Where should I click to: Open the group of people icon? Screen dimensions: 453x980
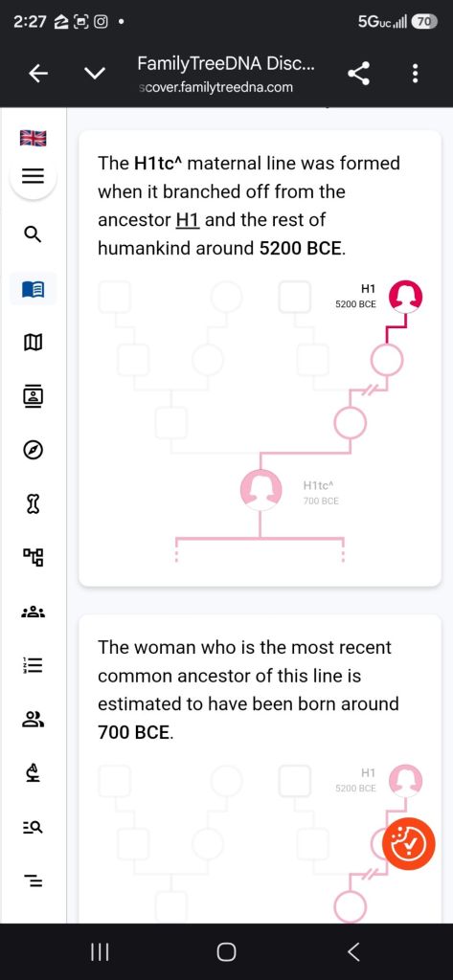[34, 612]
